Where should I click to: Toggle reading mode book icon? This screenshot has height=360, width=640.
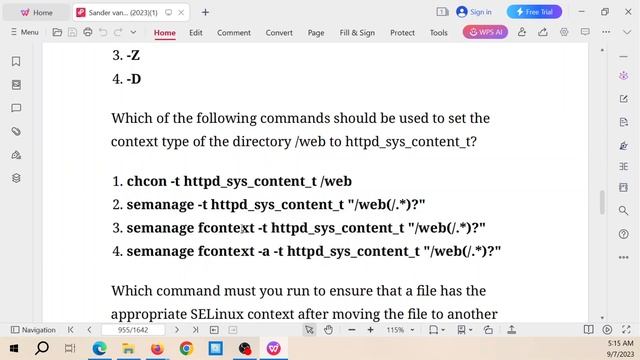[588, 330]
